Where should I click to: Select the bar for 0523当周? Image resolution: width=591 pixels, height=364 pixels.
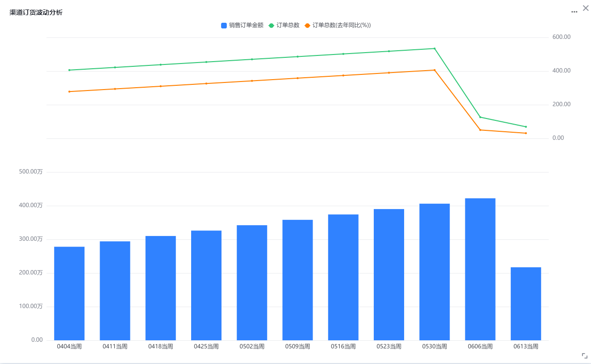coord(389,274)
